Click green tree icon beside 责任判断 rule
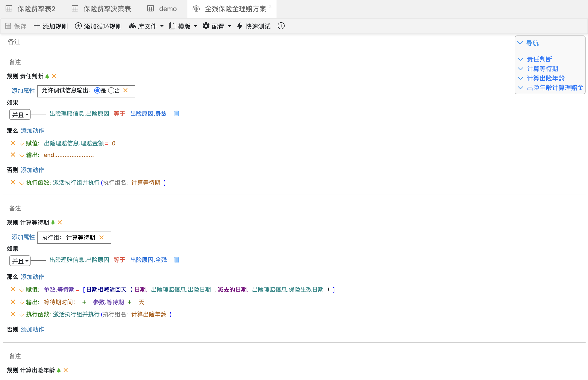This screenshot has width=588, height=380. [47, 76]
